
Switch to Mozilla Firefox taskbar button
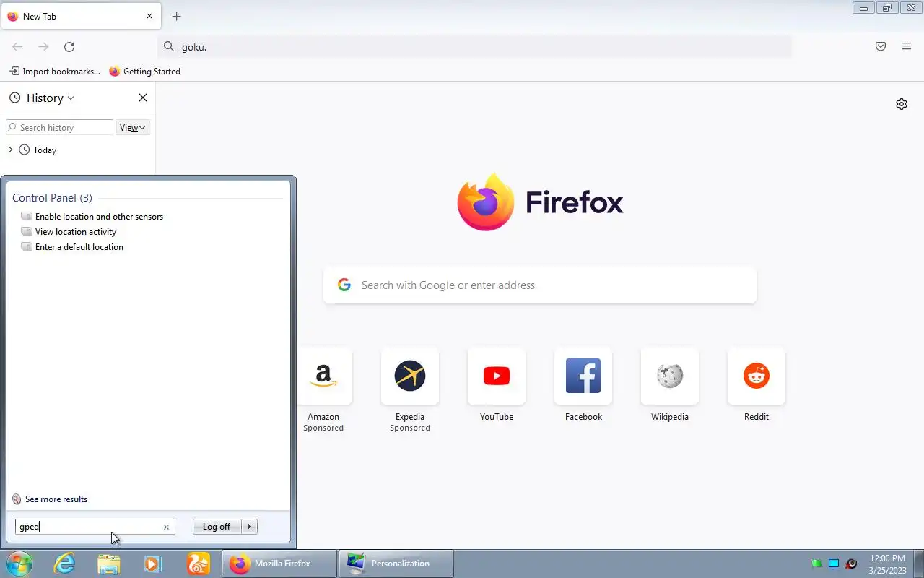coord(279,564)
